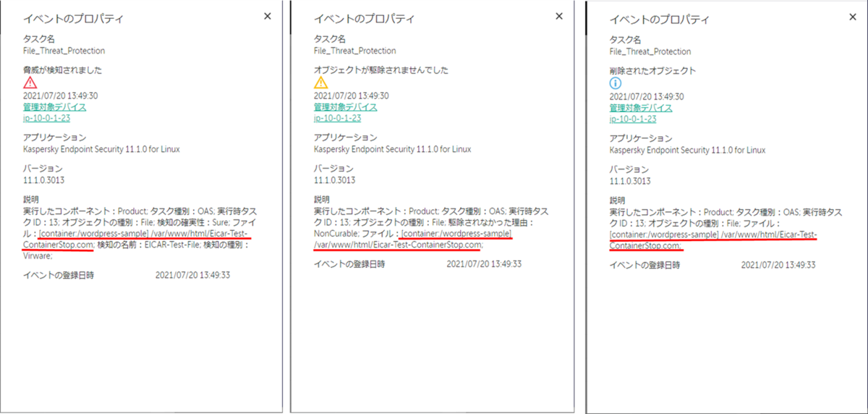
Task: Open ip-10-0-1-23 device link in threat detected panel
Action: [x=46, y=119]
